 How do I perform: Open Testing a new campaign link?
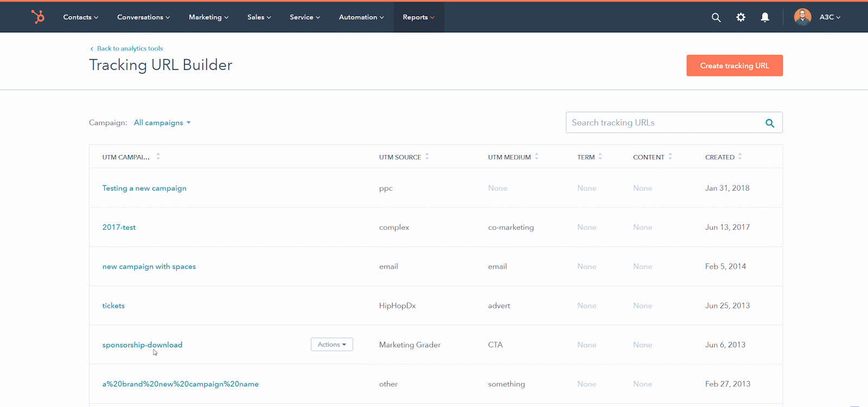[x=144, y=188]
